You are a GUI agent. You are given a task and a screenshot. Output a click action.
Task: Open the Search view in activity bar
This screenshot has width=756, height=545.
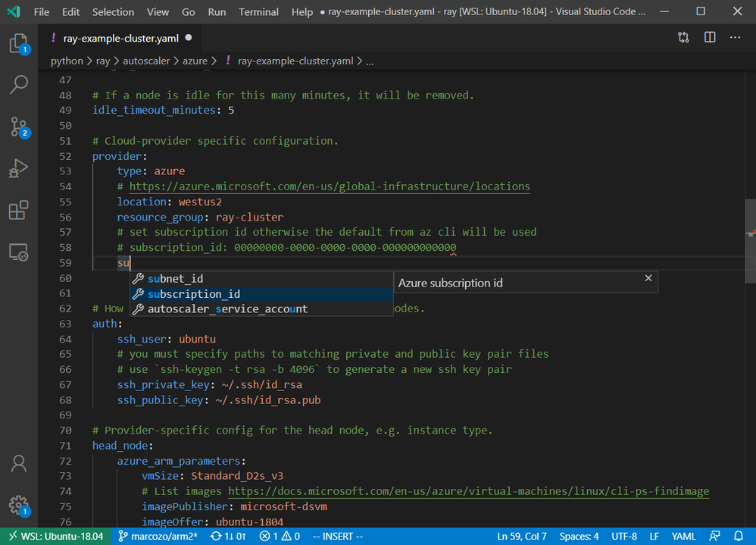(19, 84)
